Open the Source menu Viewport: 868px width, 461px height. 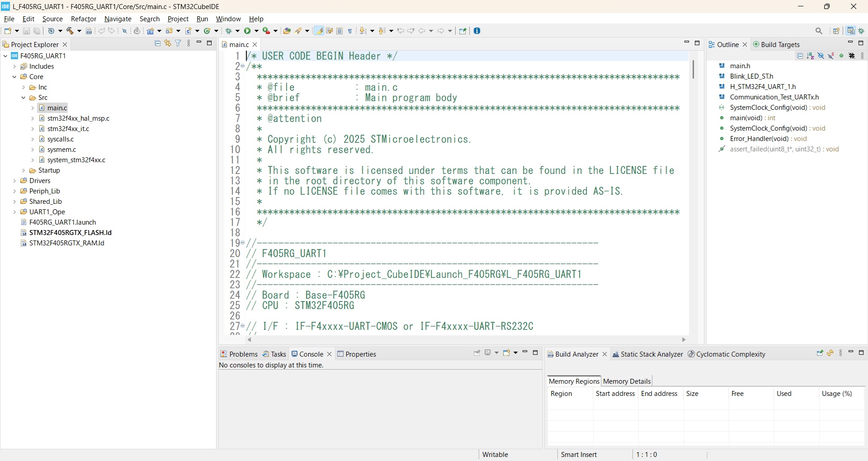click(x=52, y=19)
